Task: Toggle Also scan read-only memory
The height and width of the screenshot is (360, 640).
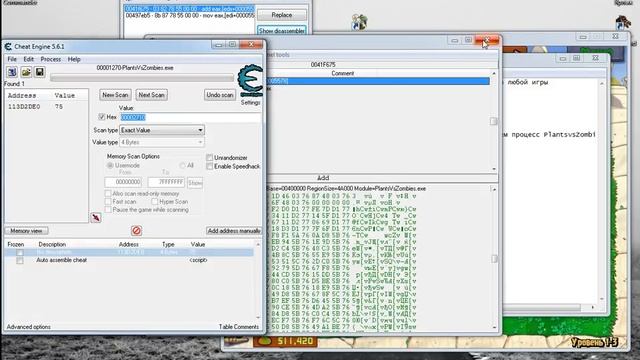Action: point(108,193)
